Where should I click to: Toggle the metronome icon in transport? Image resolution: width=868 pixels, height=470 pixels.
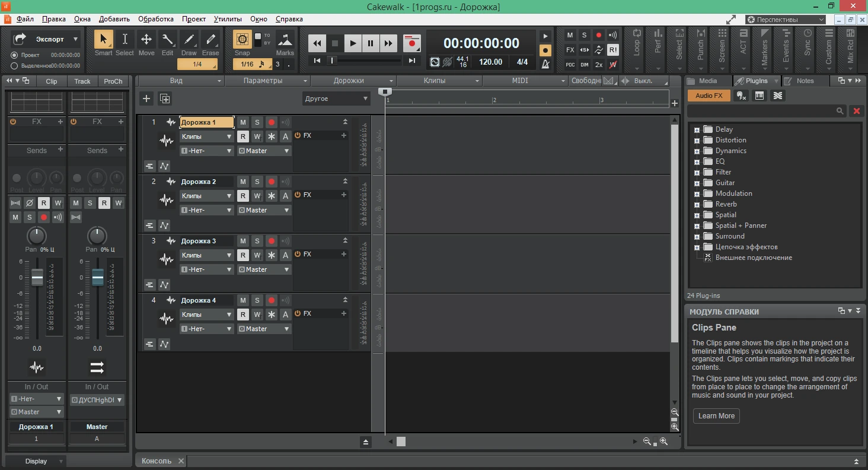pos(545,63)
